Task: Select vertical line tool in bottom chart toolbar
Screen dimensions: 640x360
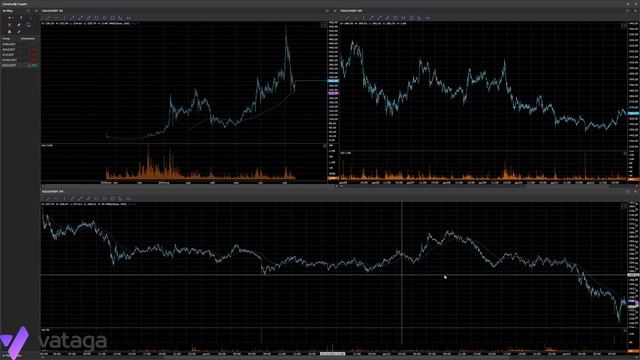Action: (64, 198)
